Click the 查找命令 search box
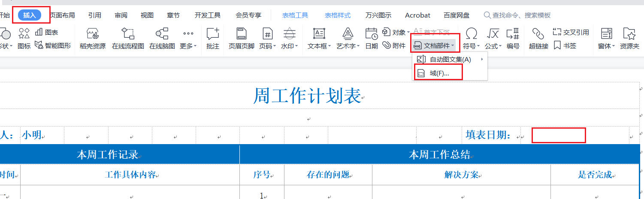Viewport: 644px width, 199px height. (x=521, y=15)
